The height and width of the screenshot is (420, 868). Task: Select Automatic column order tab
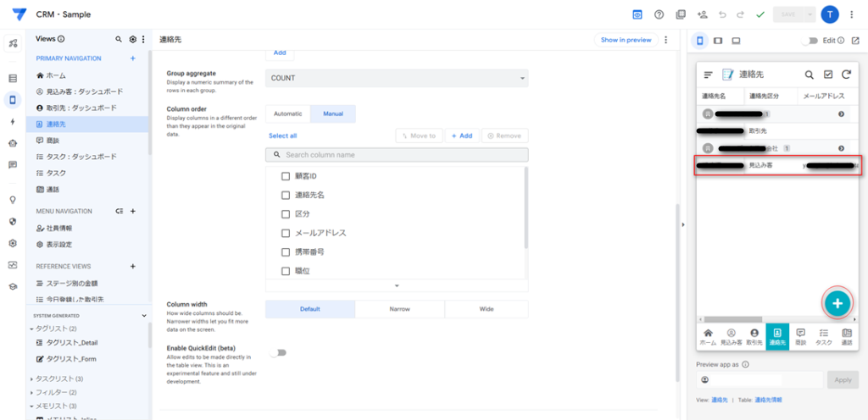287,113
